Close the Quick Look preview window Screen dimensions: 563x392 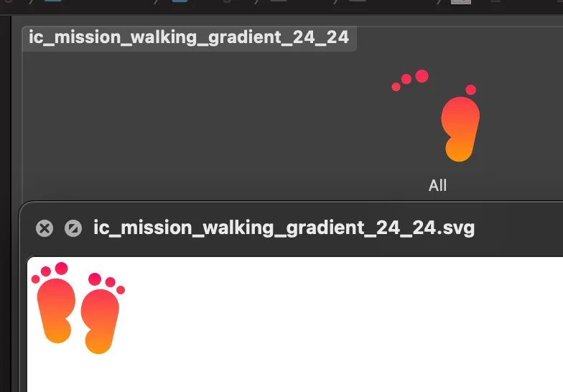[x=45, y=228]
